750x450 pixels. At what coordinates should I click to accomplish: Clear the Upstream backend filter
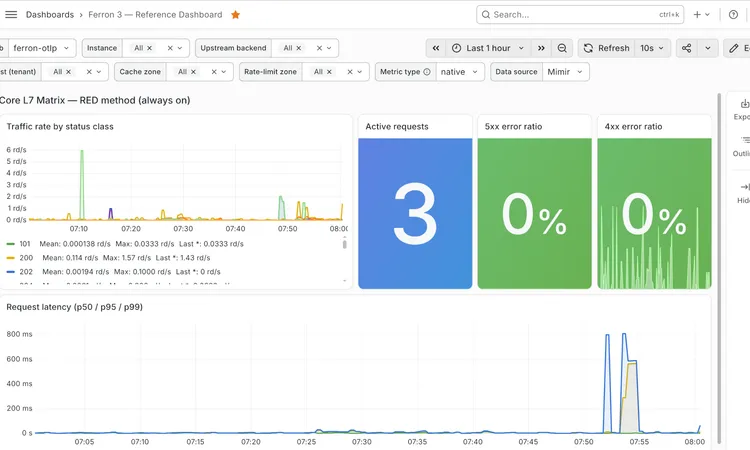319,48
